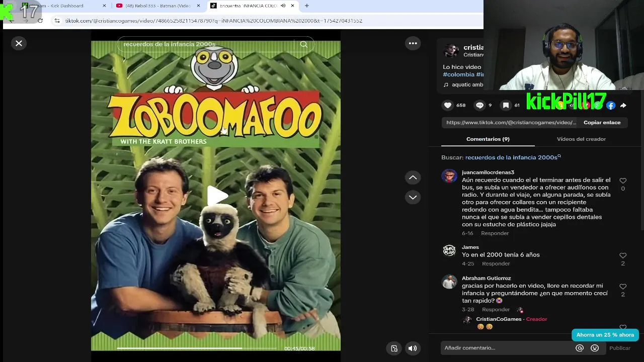Like the video with heart icon
This screenshot has height=362, width=644.
(x=448, y=105)
